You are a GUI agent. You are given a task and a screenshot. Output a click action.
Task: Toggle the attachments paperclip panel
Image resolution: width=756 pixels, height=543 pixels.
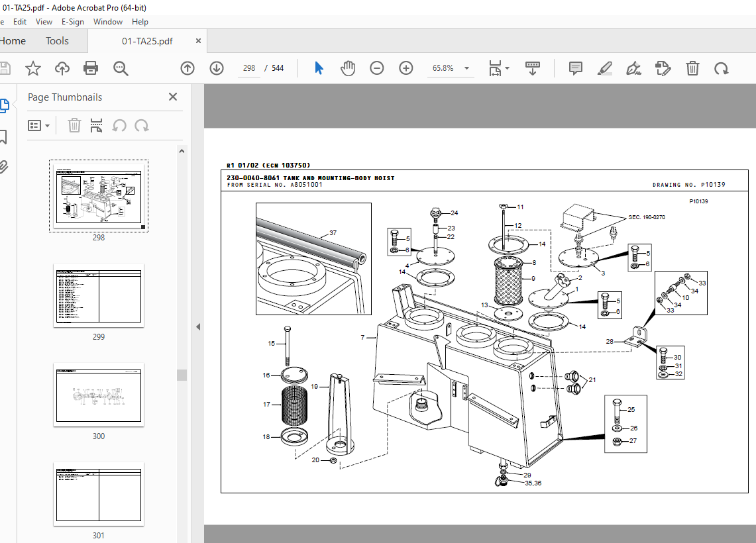pos(3,167)
